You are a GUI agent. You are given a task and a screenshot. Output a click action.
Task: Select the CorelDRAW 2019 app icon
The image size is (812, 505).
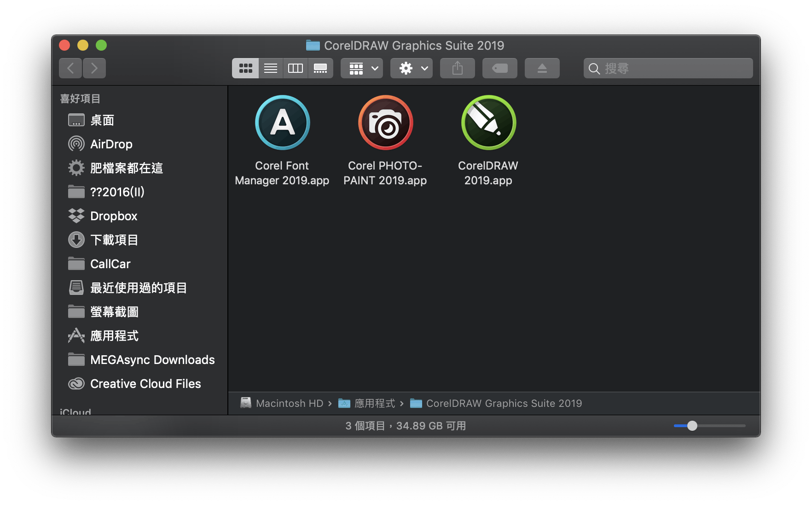(488, 123)
